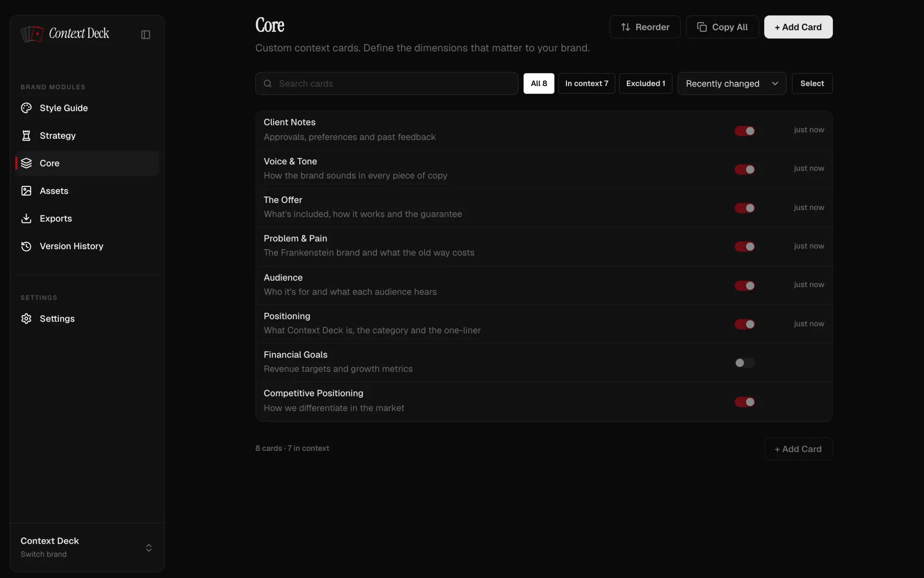Open Exports module
The image size is (924, 578).
tap(87, 218)
